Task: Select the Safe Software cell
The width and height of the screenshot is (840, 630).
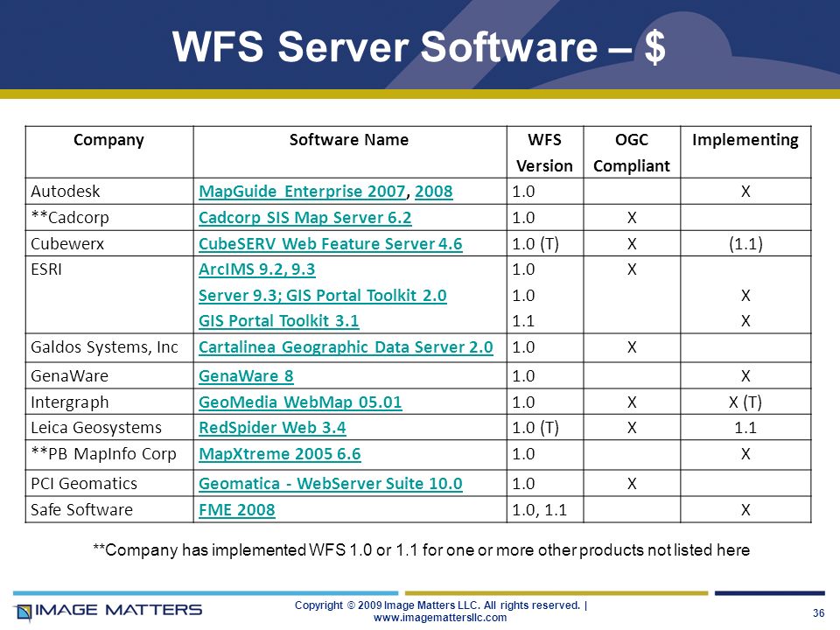Action: (108, 509)
